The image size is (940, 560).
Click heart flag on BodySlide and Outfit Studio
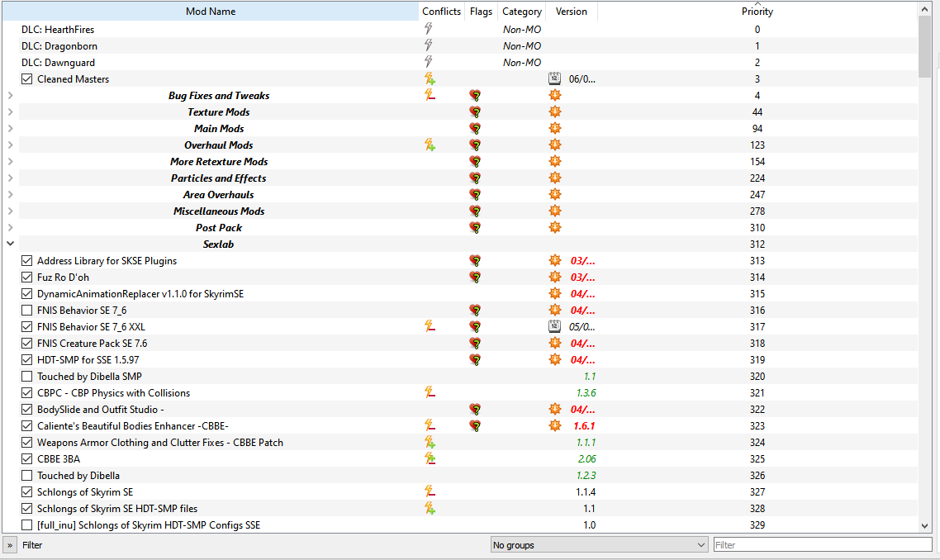click(475, 409)
